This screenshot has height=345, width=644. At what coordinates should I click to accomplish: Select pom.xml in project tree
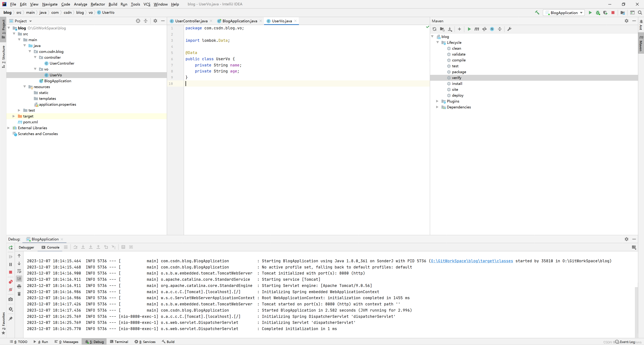30,122
